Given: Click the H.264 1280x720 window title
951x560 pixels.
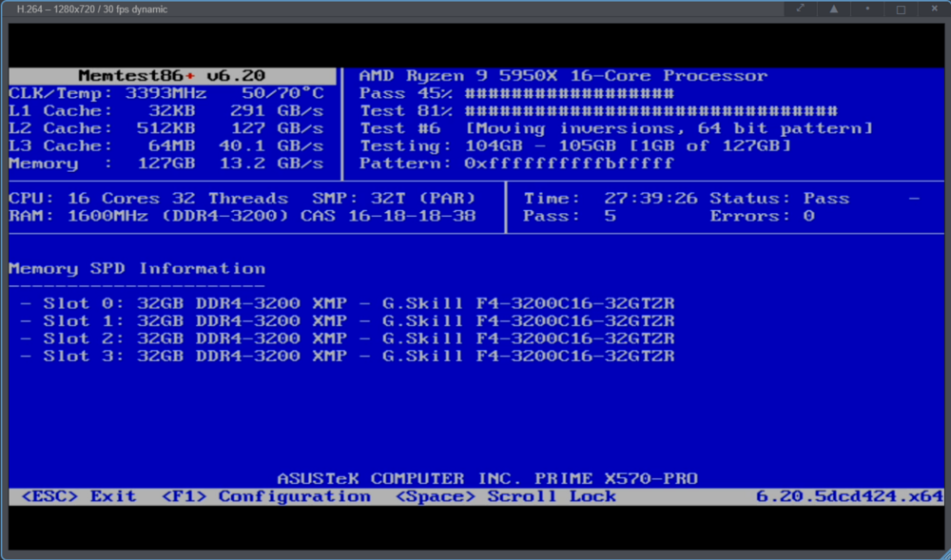Looking at the screenshot, I should coord(91,10).
